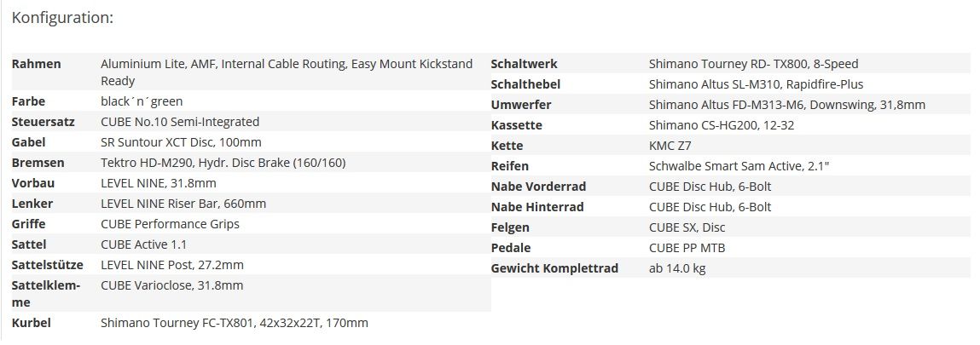Select the Rahmen row label
Screen dimensions: 980x345
pyautogui.click(x=36, y=64)
